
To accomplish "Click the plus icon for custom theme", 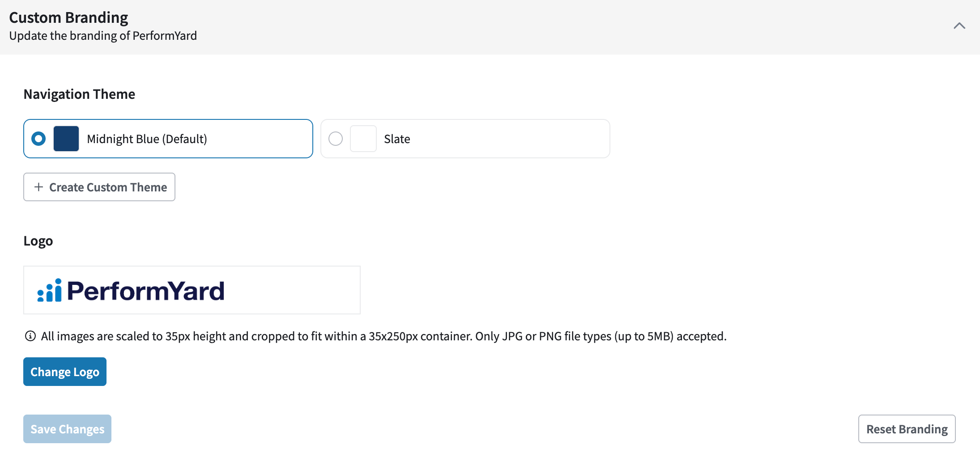I will pos(39,187).
